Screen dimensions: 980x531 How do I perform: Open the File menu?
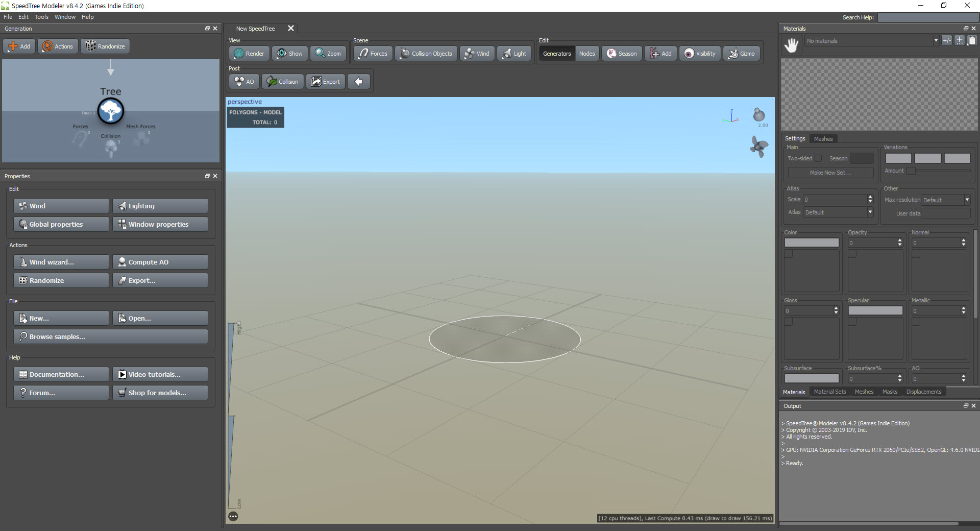click(x=8, y=17)
